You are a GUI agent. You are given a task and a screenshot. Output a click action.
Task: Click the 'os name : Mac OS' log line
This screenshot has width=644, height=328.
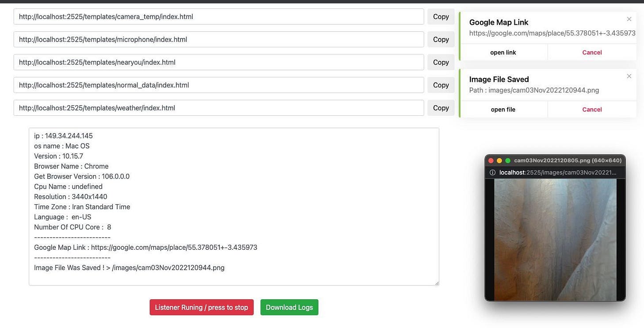click(62, 146)
